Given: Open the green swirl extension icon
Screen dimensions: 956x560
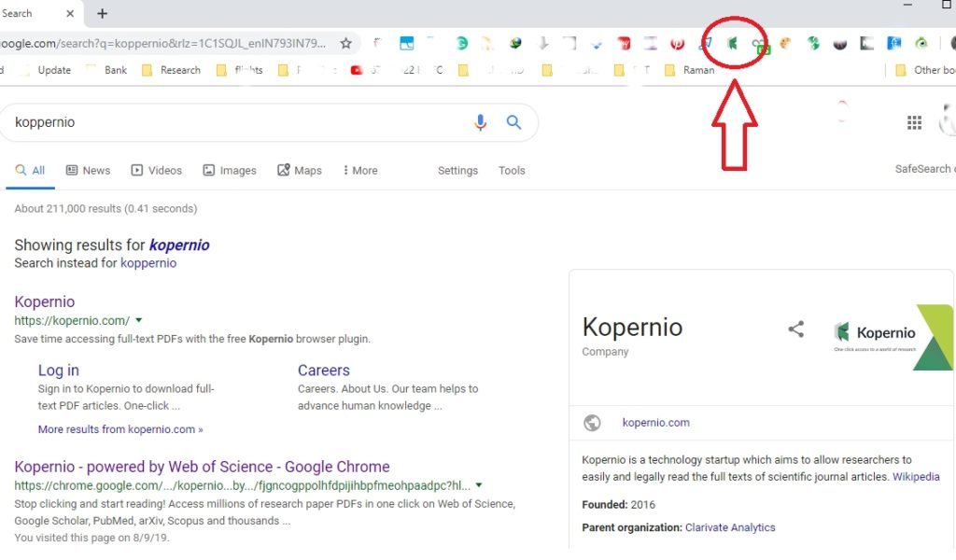Looking at the screenshot, I should tap(813, 43).
